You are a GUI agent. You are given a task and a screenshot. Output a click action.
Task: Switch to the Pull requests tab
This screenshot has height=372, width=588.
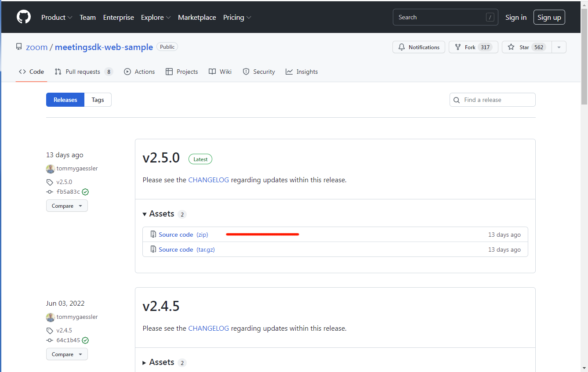tap(83, 72)
